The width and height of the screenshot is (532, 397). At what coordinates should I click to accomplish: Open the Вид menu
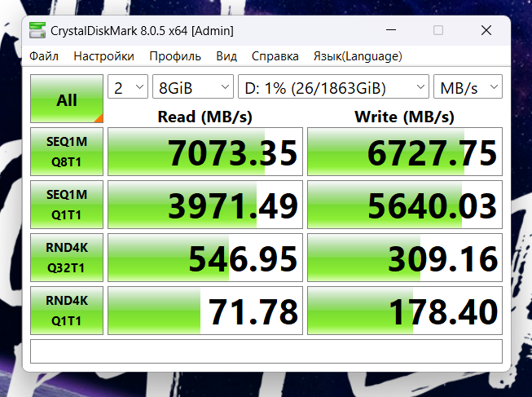coord(226,56)
